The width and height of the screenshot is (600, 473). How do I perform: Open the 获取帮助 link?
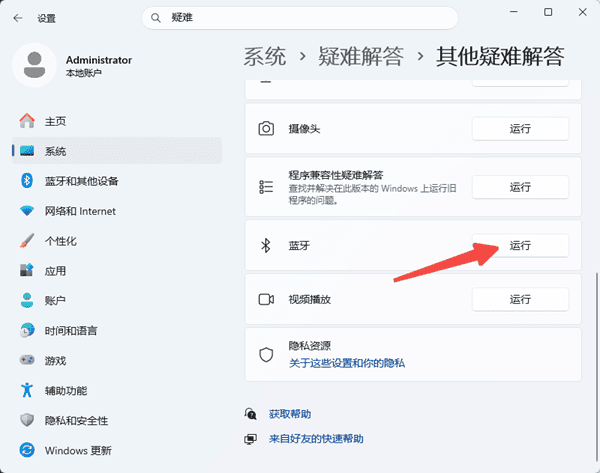[x=290, y=414]
